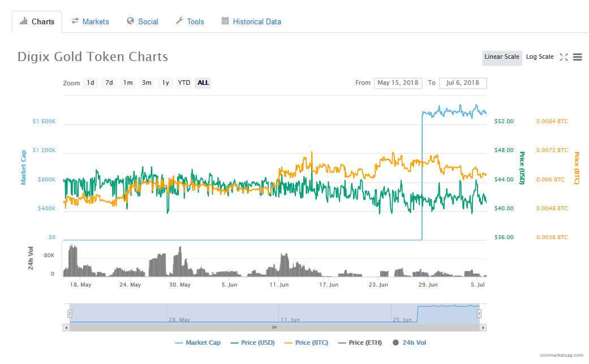
Task: Select Linear Scale
Action: (502, 57)
